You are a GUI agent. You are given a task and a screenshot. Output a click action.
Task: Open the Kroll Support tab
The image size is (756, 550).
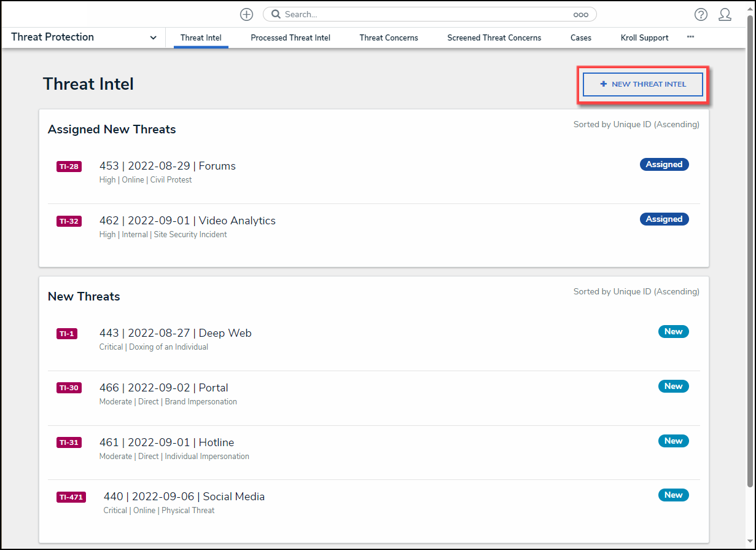click(x=644, y=37)
